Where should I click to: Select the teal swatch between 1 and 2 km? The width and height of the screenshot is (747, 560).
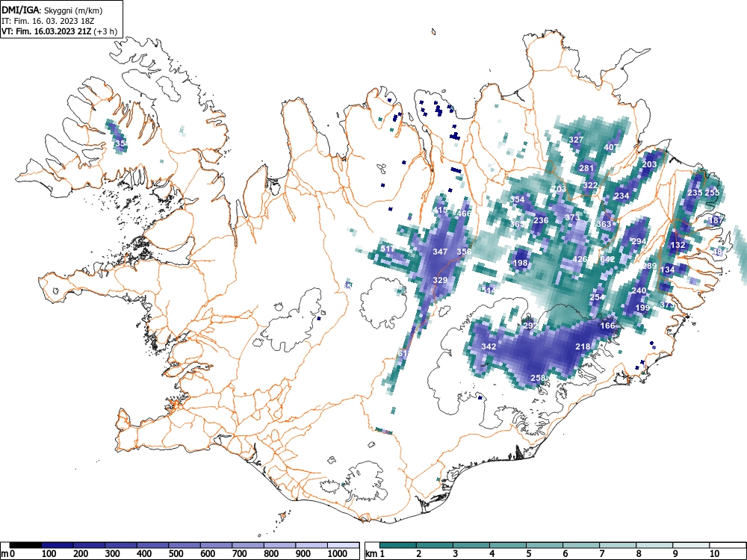(398, 545)
